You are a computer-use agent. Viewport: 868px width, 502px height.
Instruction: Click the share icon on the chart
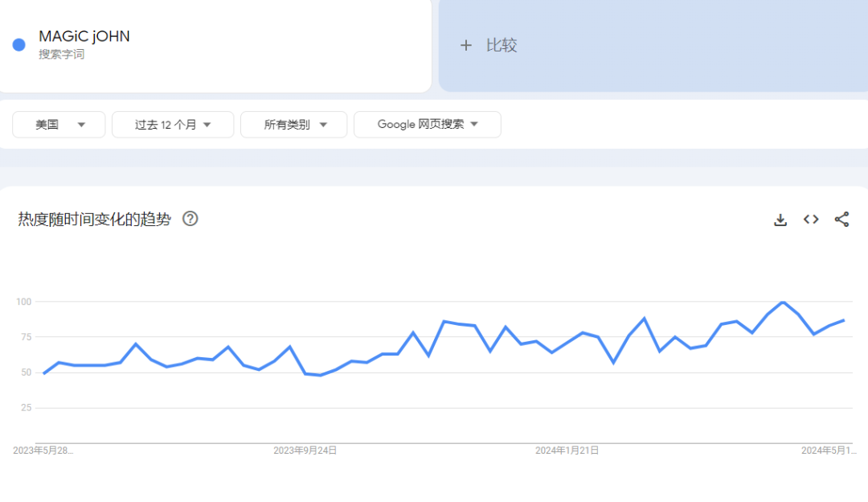point(841,220)
